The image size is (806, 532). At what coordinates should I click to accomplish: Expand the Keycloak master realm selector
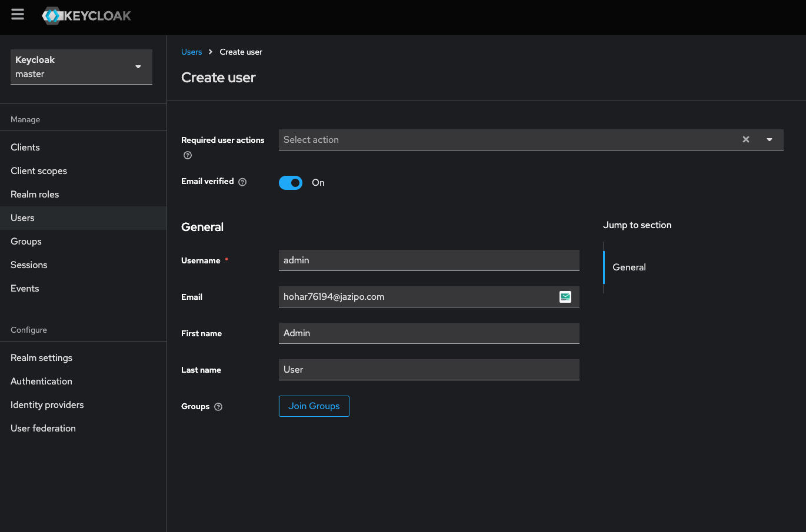[81, 67]
